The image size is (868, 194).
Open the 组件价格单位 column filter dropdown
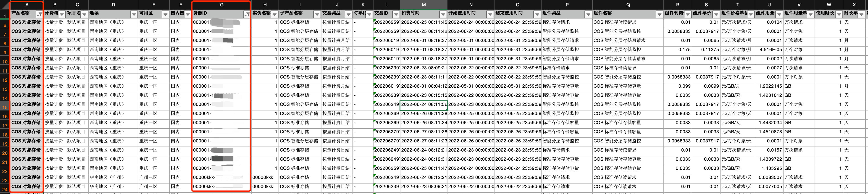(x=751, y=14)
